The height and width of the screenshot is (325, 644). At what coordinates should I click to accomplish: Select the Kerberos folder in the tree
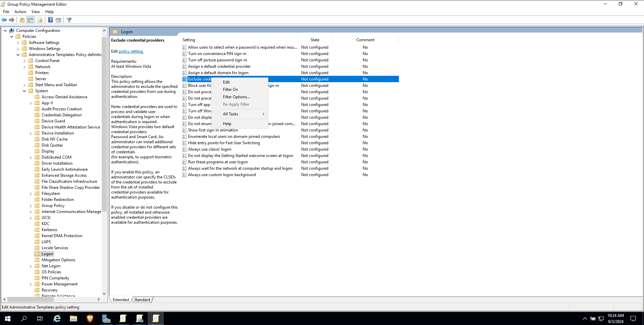click(x=49, y=229)
